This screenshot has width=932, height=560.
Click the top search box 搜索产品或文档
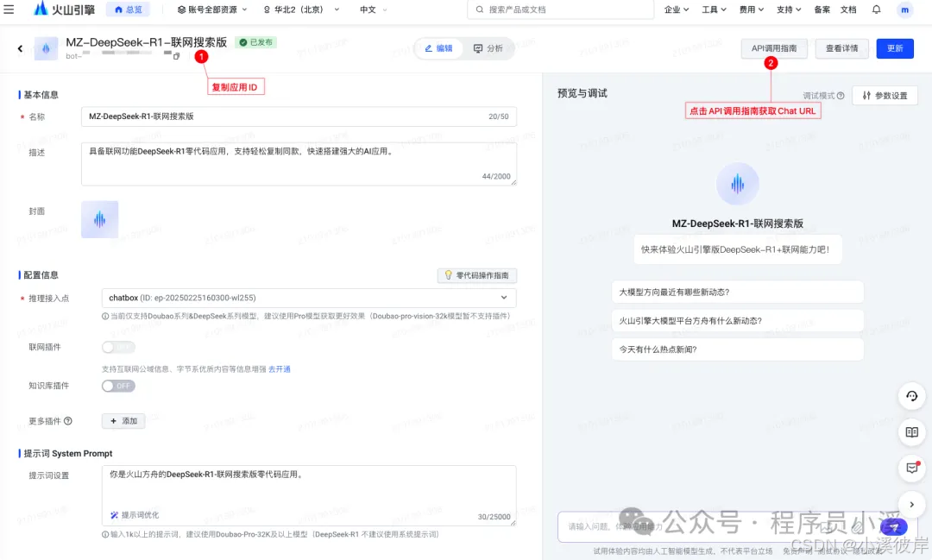tap(561, 9)
